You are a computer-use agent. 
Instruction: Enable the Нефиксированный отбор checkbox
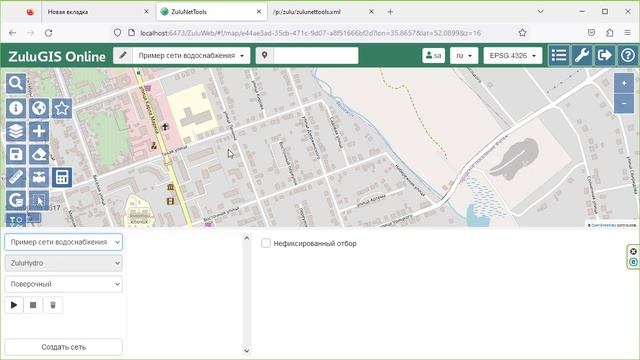[266, 243]
